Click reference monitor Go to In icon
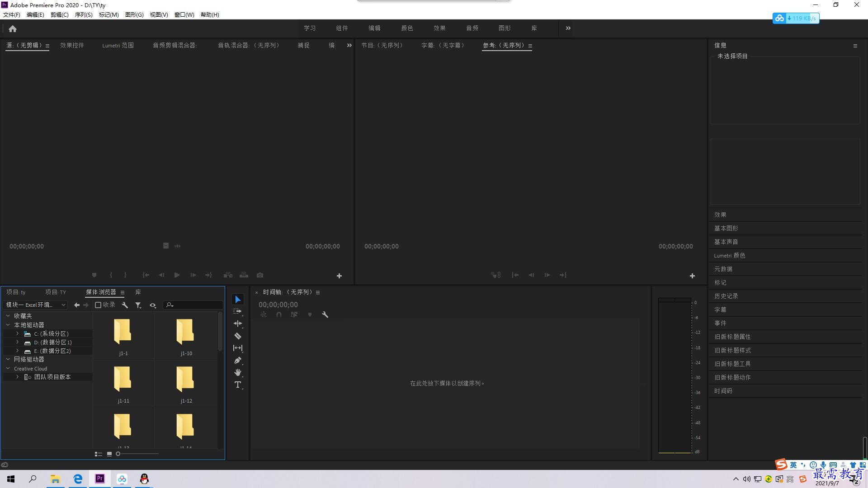 (515, 275)
